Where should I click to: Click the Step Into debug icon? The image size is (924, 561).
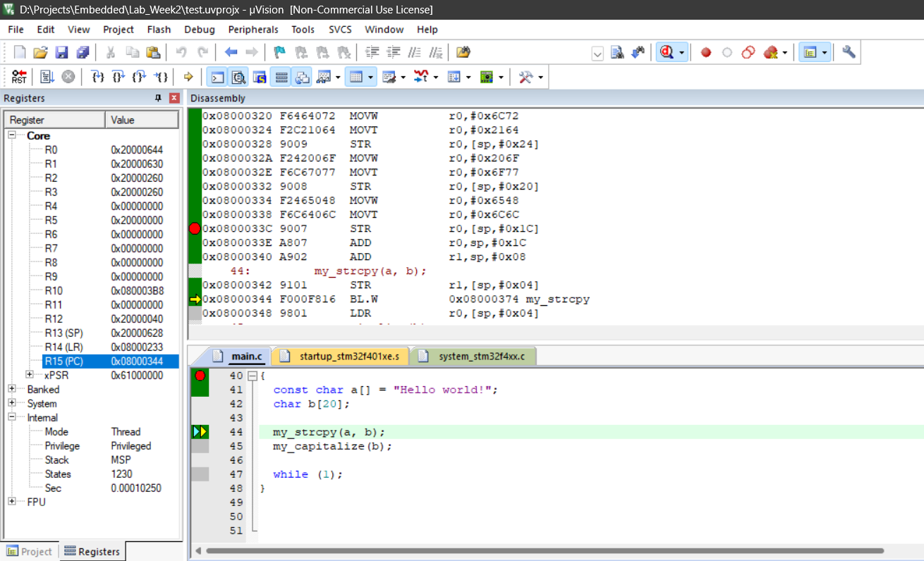pyautogui.click(x=98, y=77)
